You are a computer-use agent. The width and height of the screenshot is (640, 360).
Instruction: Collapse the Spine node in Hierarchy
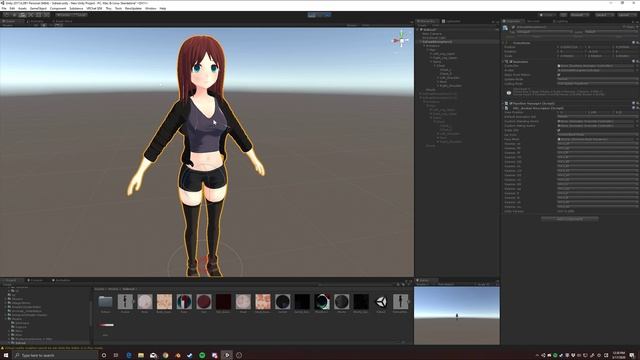click(x=431, y=62)
